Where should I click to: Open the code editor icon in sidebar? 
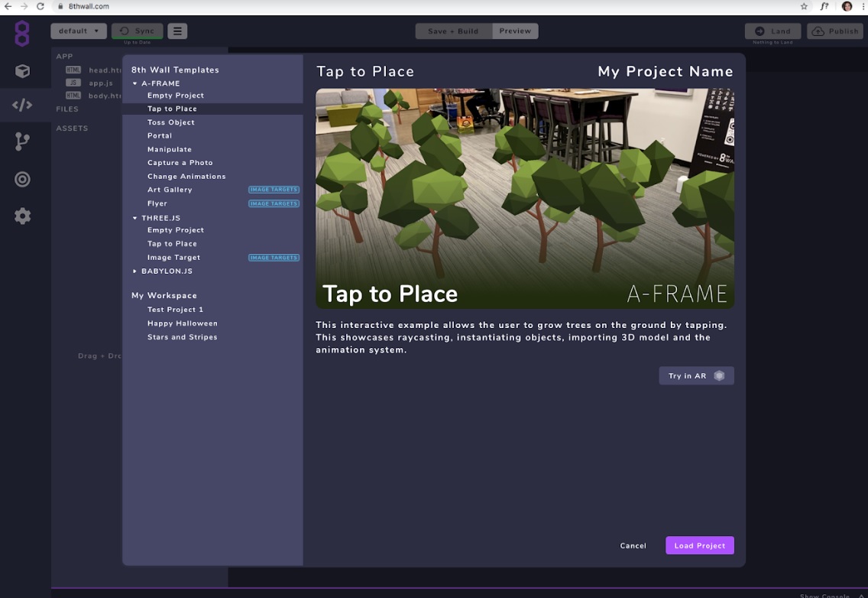[x=22, y=105]
